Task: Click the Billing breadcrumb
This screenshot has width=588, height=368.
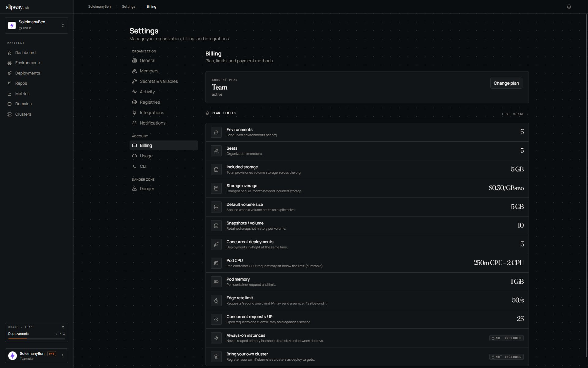Action: point(151,7)
